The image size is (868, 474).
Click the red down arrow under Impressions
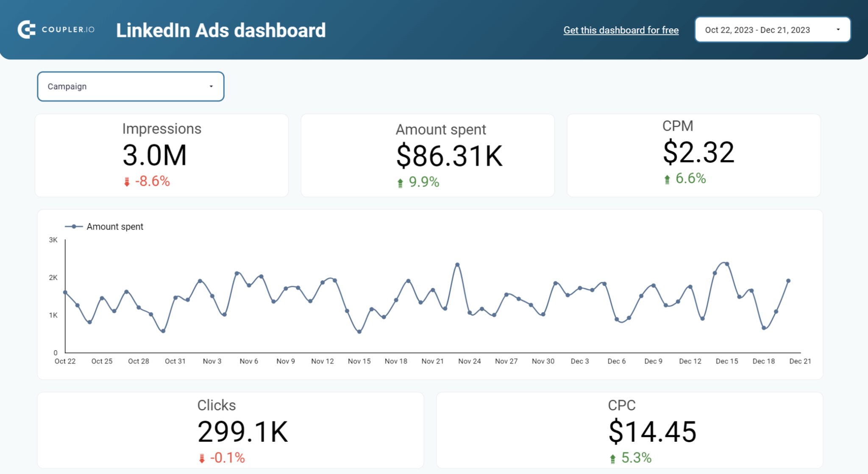(126, 181)
